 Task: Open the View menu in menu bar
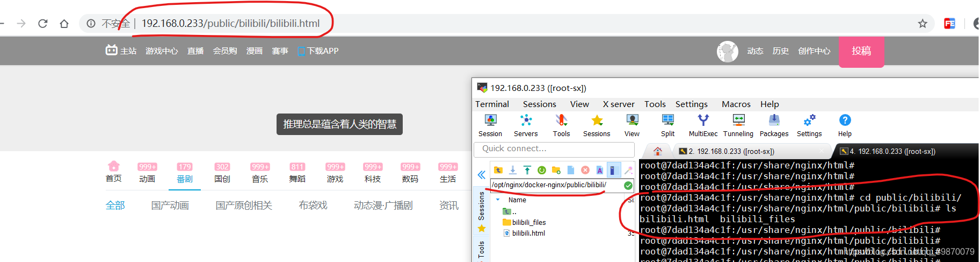point(579,104)
